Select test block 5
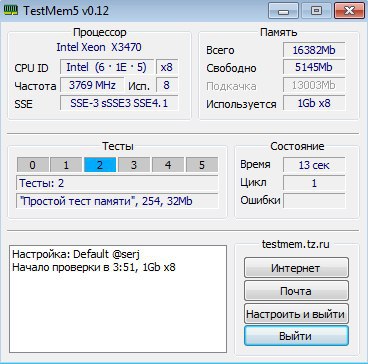Screen dimensions: 368x364 click(202, 165)
